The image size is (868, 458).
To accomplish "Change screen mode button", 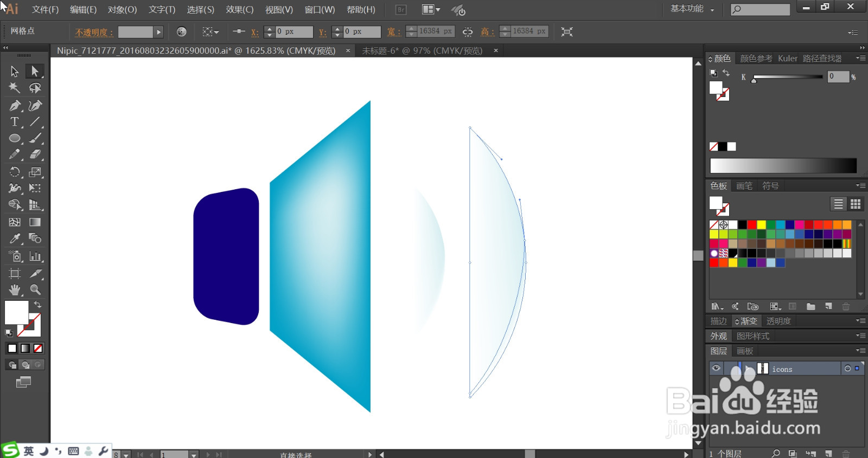I will tap(24, 382).
